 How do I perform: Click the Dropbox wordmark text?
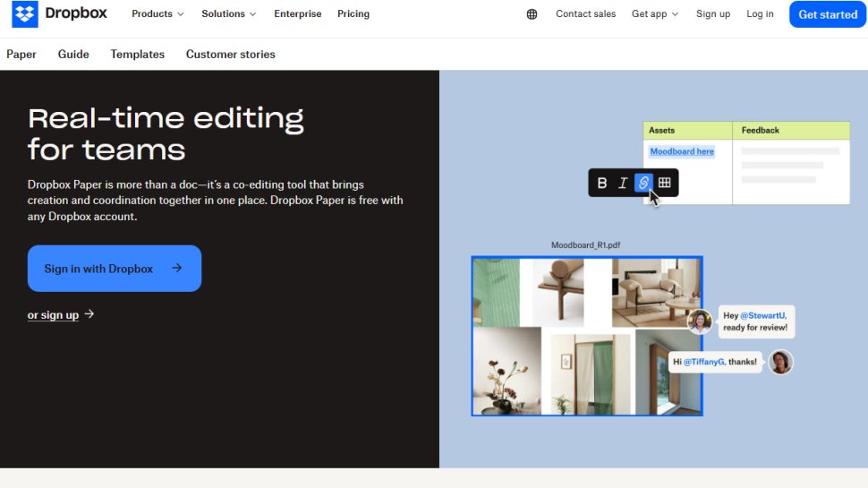point(76,13)
